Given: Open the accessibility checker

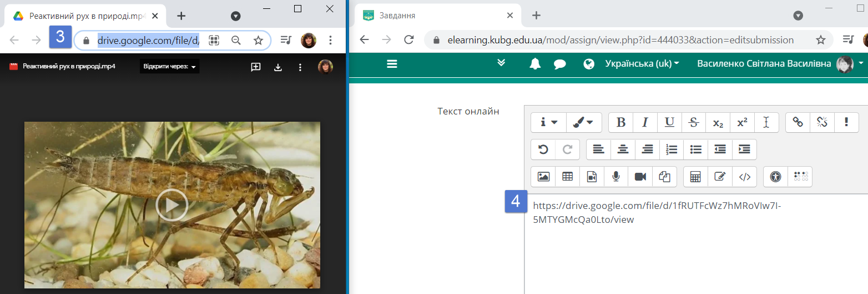Looking at the screenshot, I should tap(775, 177).
